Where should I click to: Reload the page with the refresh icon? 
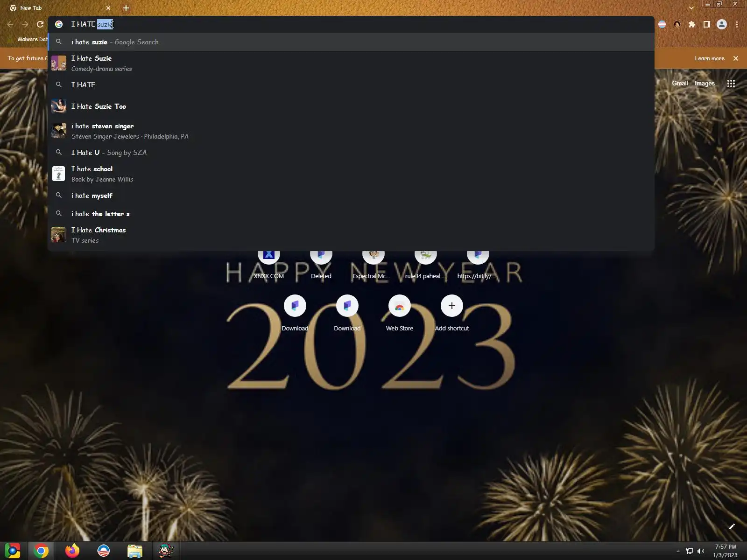(40, 24)
